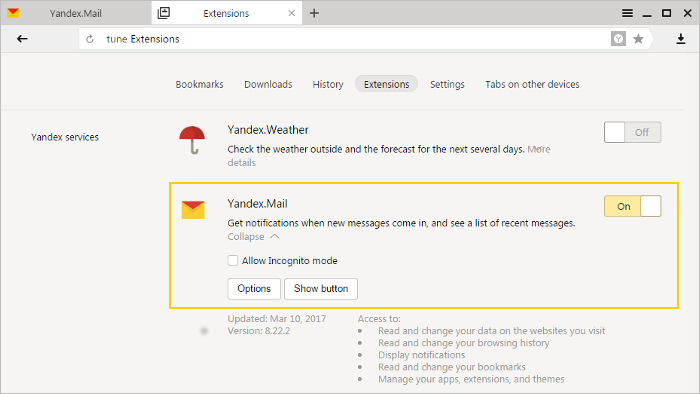700x394 pixels.
Task: Open downloads with the arrow icon
Action: [680, 39]
